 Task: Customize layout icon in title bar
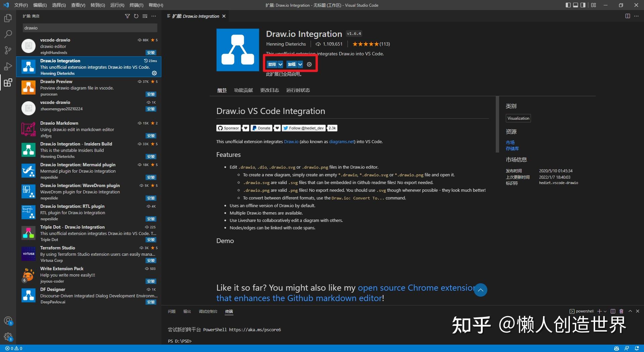[594, 5]
